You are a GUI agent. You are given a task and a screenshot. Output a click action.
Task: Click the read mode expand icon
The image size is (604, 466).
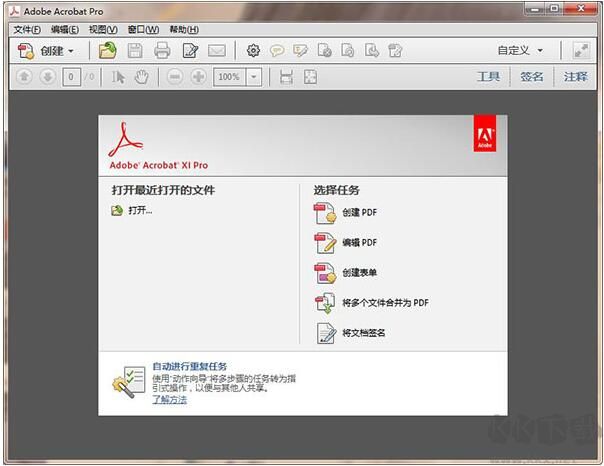581,50
